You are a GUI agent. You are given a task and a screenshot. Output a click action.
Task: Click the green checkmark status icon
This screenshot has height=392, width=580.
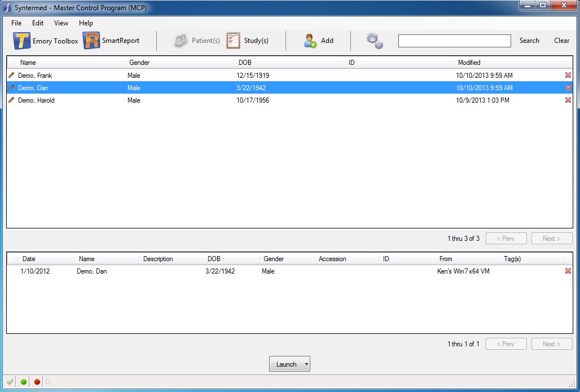[x=10, y=382]
